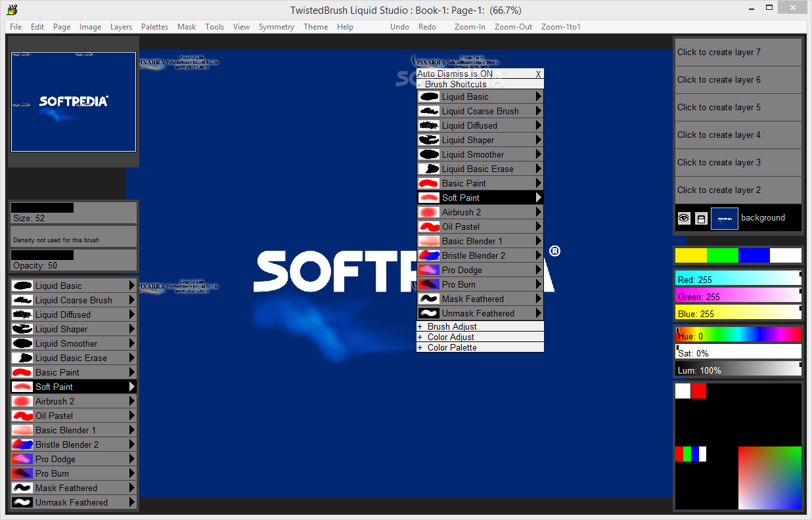
Task: Open the Palettes menu
Action: [x=154, y=27]
